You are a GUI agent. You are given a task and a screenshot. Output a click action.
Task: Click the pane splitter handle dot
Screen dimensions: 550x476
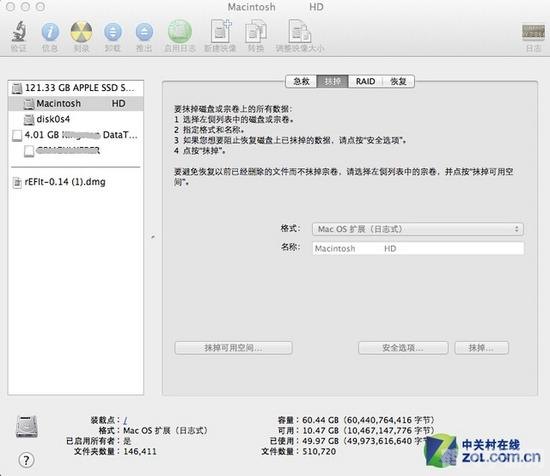pos(153,237)
